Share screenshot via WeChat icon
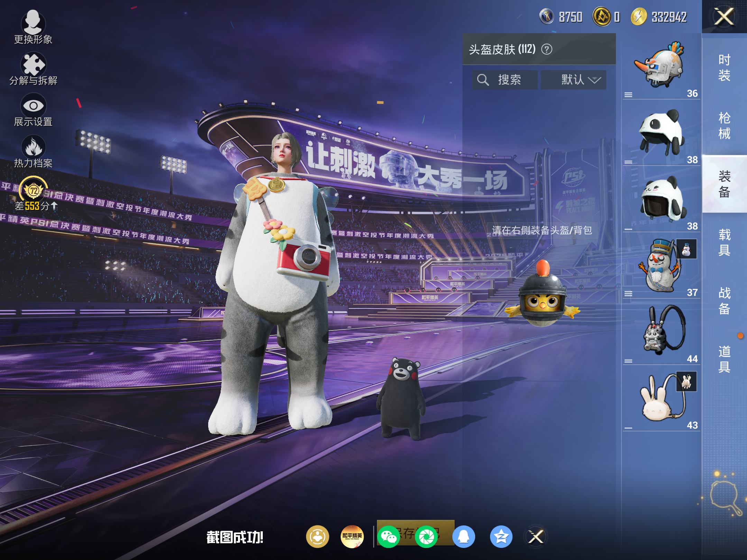Image resolution: width=747 pixels, height=560 pixels. pos(389,536)
